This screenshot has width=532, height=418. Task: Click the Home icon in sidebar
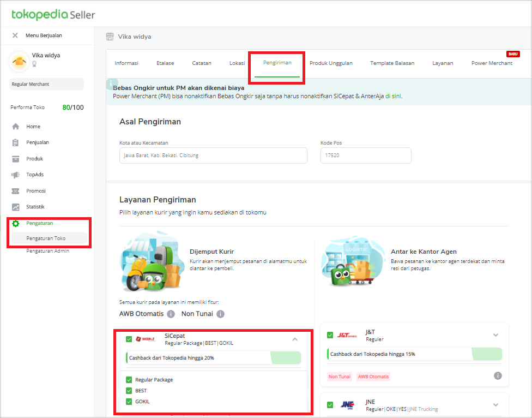point(16,127)
